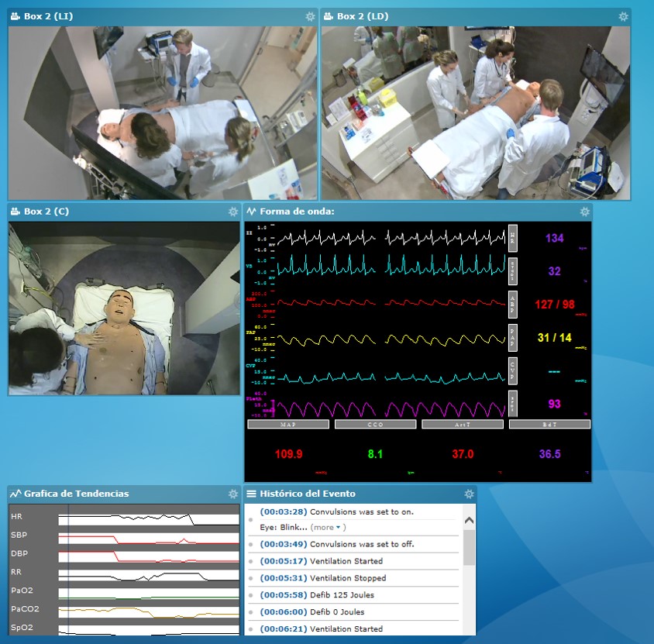Image resolution: width=654 pixels, height=644 pixels.
Task: Open settings gear of Box 2 (LD) panel
Action: click(x=623, y=16)
